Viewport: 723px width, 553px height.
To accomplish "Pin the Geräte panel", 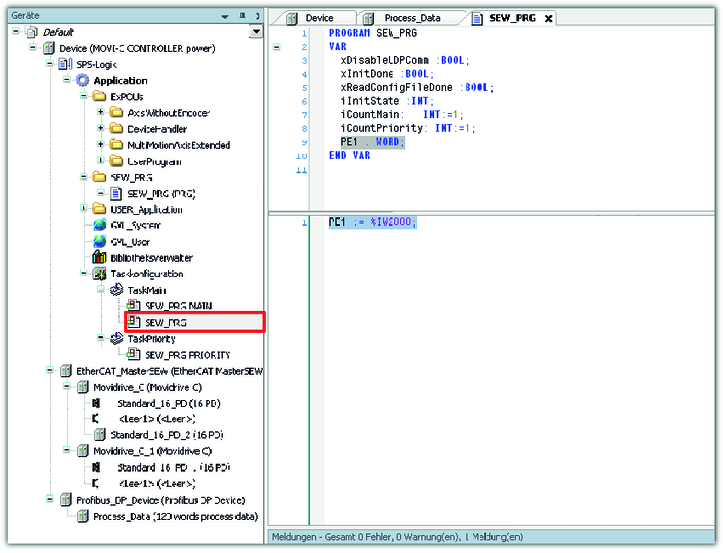I will (242, 16).
